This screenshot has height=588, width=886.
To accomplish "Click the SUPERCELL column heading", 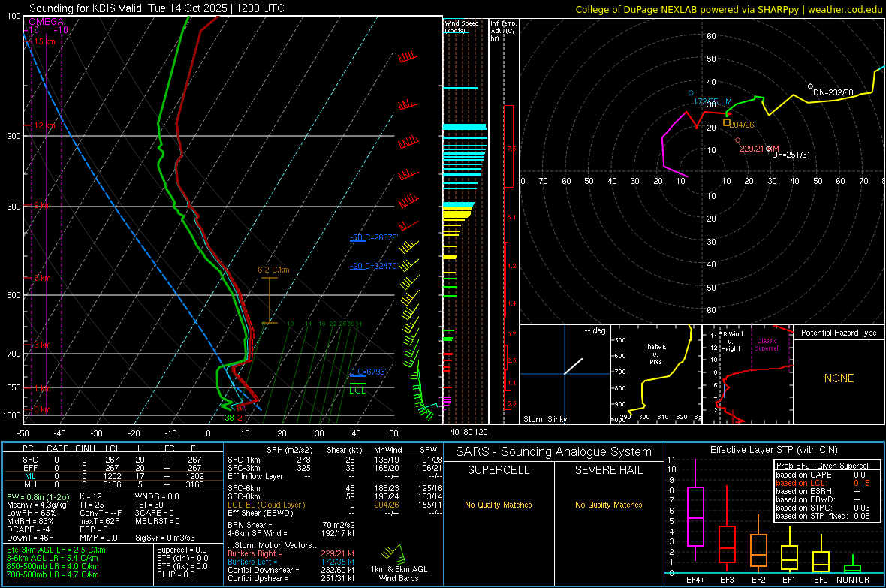I will click(499, 470).
